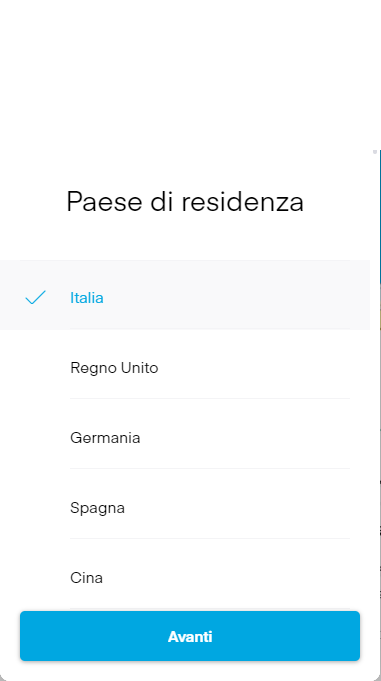381x681 pixels.
Task: Click the empty checkmark space left of Cina
Action: point(35,578)
